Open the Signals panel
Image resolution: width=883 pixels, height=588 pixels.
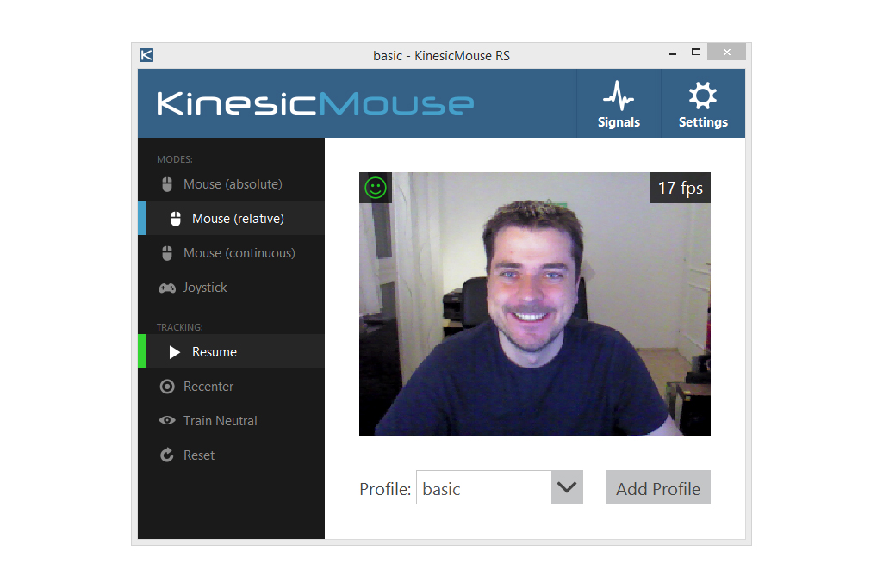click(619, 103)
